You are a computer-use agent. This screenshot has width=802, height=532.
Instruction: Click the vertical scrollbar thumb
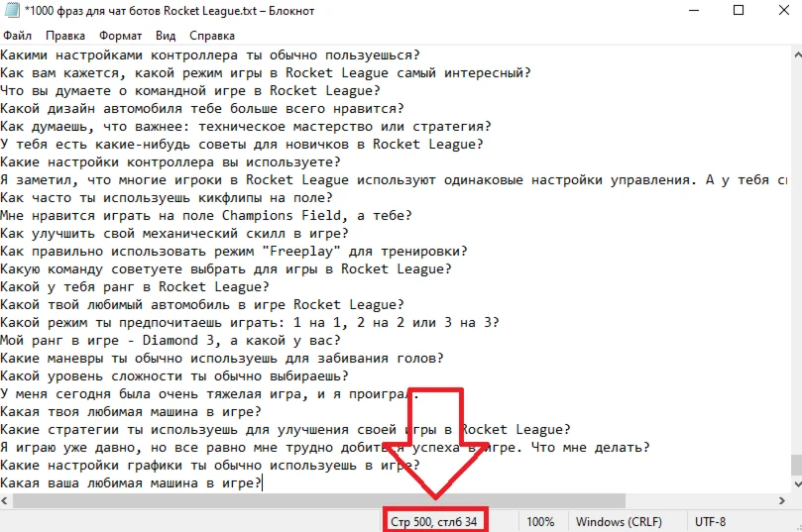click(797, 465)
